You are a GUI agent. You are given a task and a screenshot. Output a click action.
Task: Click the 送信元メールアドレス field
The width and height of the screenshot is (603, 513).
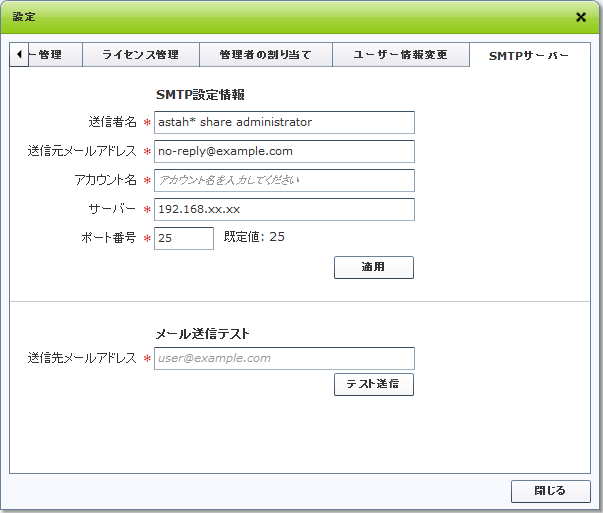(284, 151)
